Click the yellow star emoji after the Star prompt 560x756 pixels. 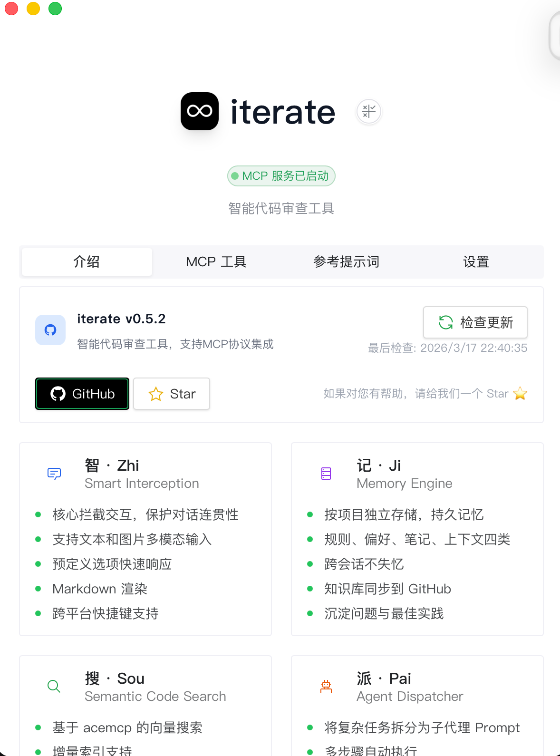coord(520,394)
